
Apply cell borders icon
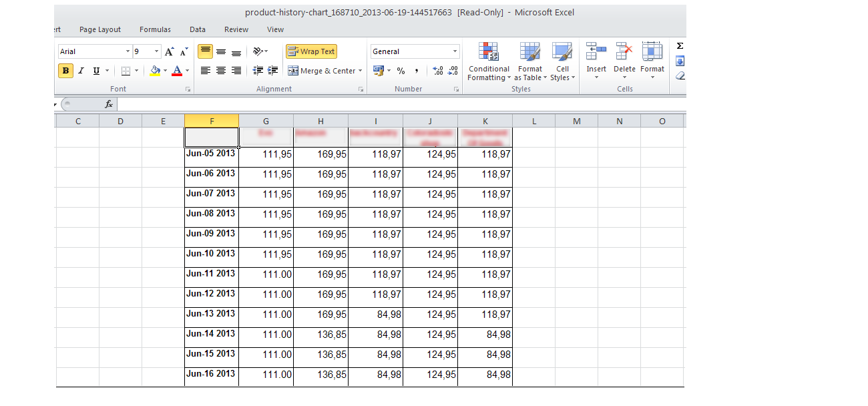[126, 71]
